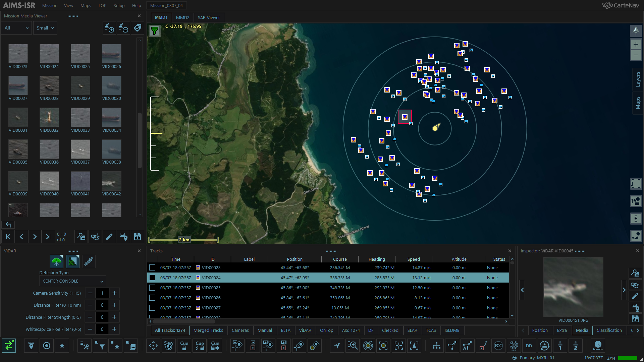
Task: Click the operator 2 person icon
Action: point(575,346)
